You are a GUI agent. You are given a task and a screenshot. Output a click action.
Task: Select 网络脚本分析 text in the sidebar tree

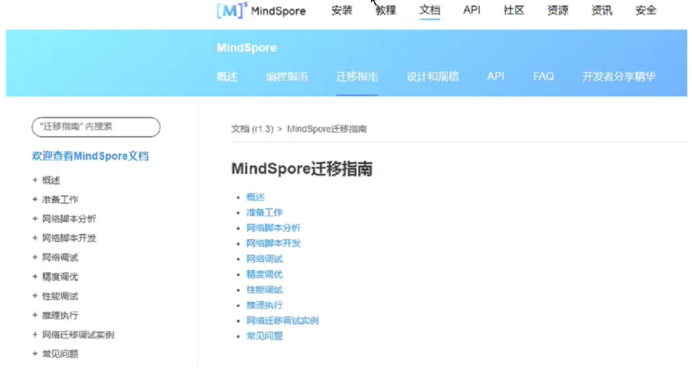click(x=69, y=219)
